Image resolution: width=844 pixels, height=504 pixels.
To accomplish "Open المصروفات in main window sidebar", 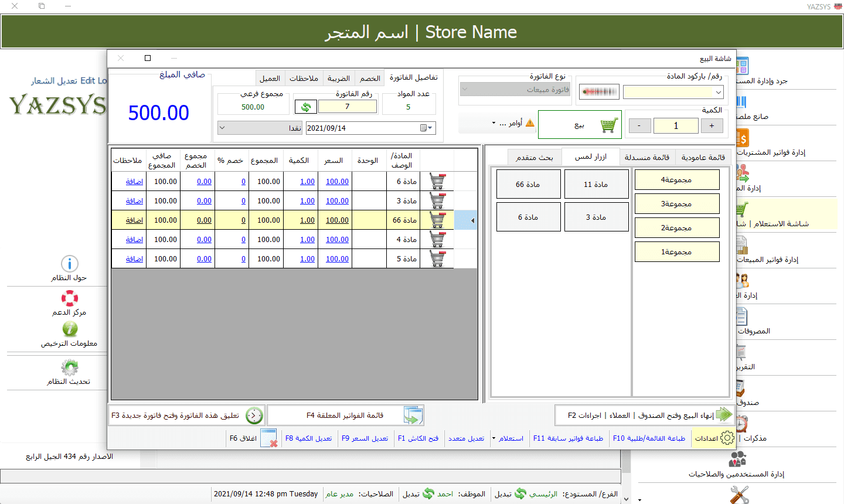I will point(754,331).
